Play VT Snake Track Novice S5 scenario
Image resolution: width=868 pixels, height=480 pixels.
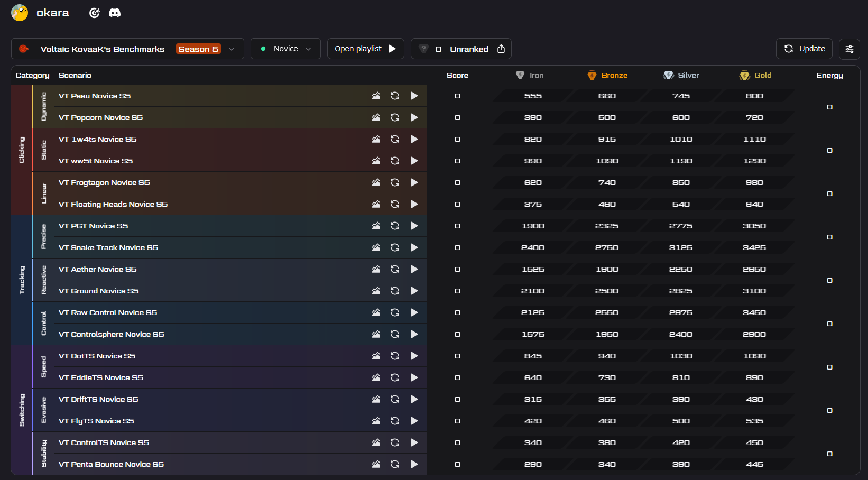click(x=414, y=247)
